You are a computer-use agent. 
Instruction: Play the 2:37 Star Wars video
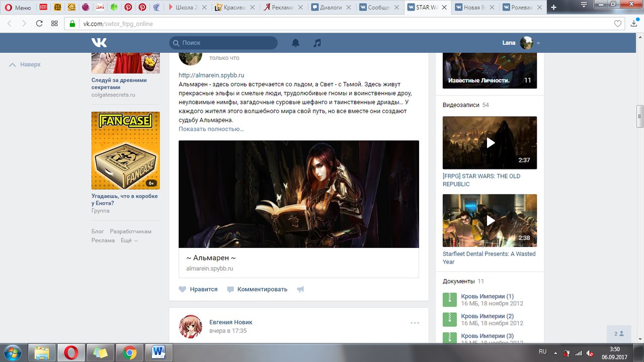pos(490,143)
